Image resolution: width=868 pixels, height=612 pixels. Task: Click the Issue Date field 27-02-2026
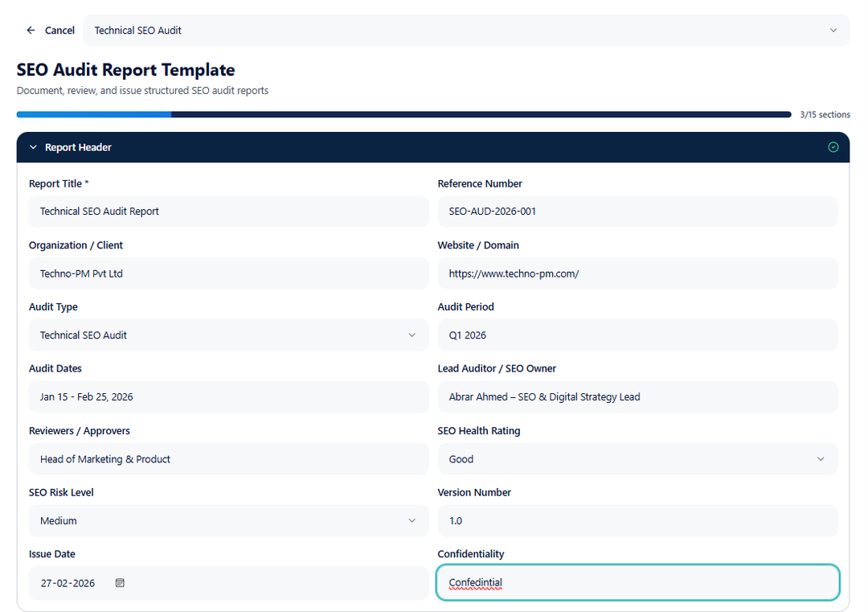pyautogui.click(x=228, y=583)
